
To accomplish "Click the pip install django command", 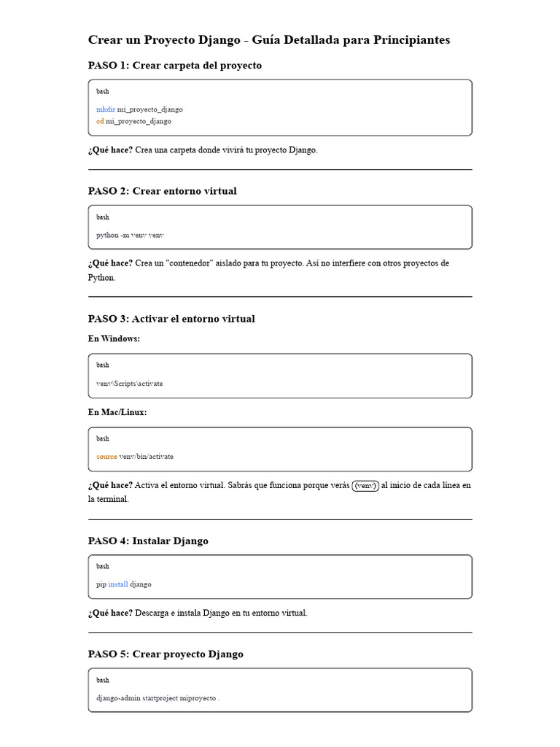I will [124, 584].
